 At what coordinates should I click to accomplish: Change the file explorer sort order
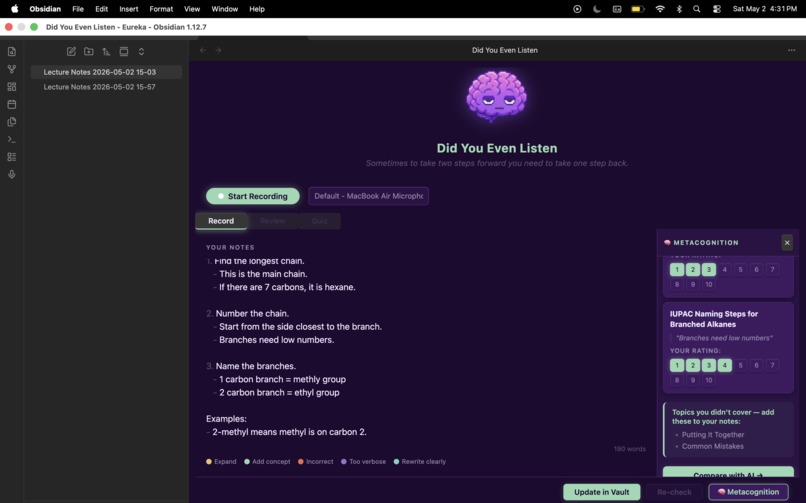click(106, 51)
